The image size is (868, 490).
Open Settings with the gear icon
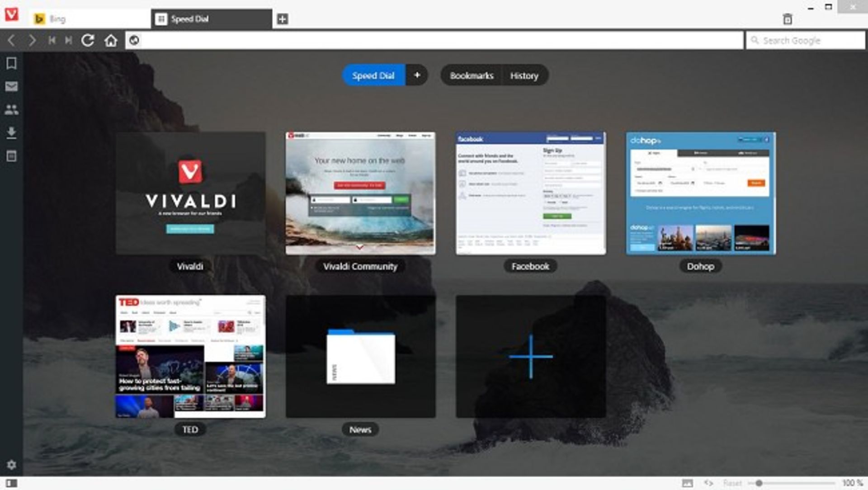click(11, 465)
